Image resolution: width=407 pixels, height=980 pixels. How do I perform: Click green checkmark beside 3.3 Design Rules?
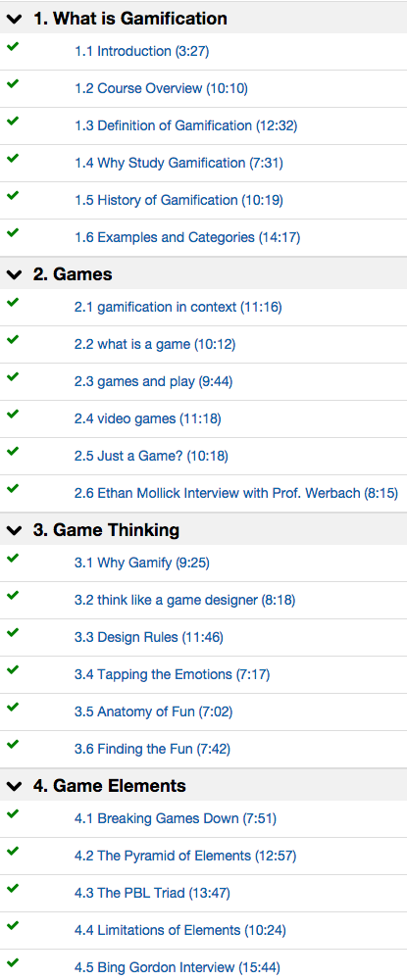click(x=13, y=633)
